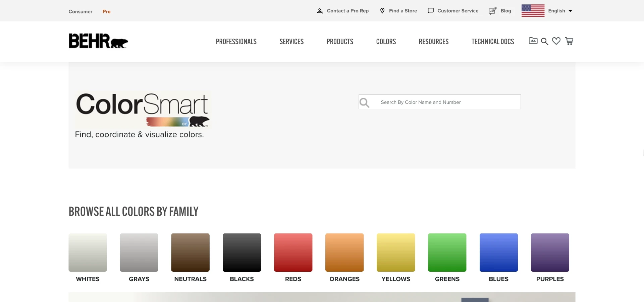The image size is (644, 302).
Task: Click the Contact a Pro Rep person icon
Action: [320, 11]
